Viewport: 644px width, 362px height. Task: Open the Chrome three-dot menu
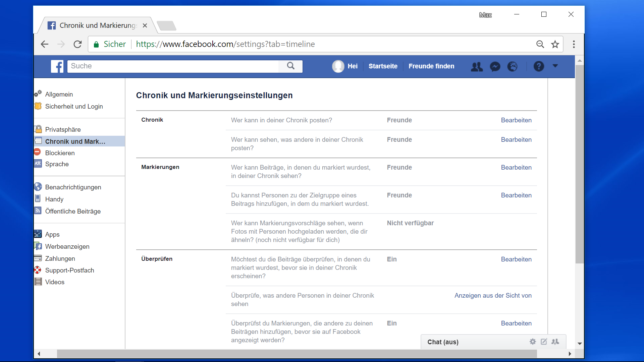click(x=574, y=44)
